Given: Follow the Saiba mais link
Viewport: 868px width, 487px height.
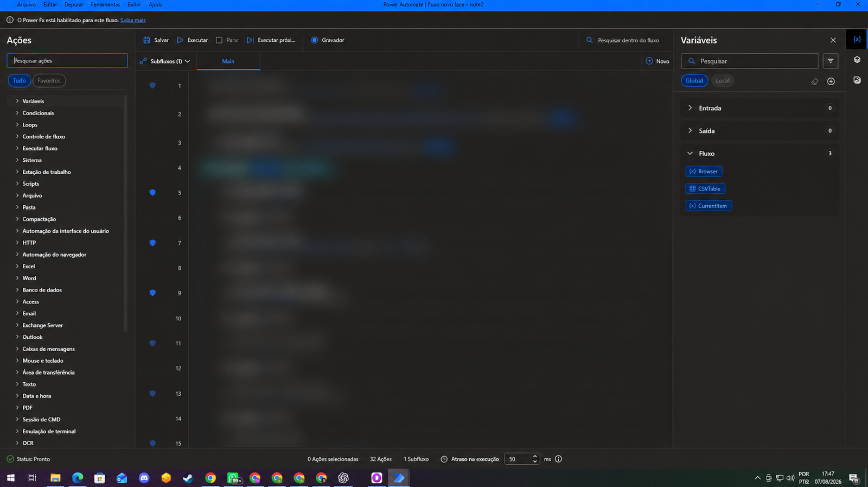Looking at the screenshot, I should [x=133, y=20].
